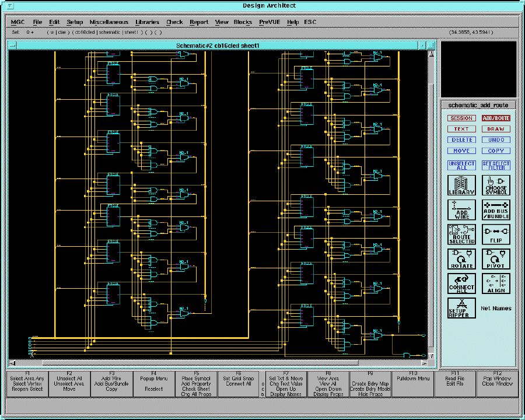Select the Add Bus/Bundle tool
Viewport: 525px width, 420px height.
coord(496,209)
